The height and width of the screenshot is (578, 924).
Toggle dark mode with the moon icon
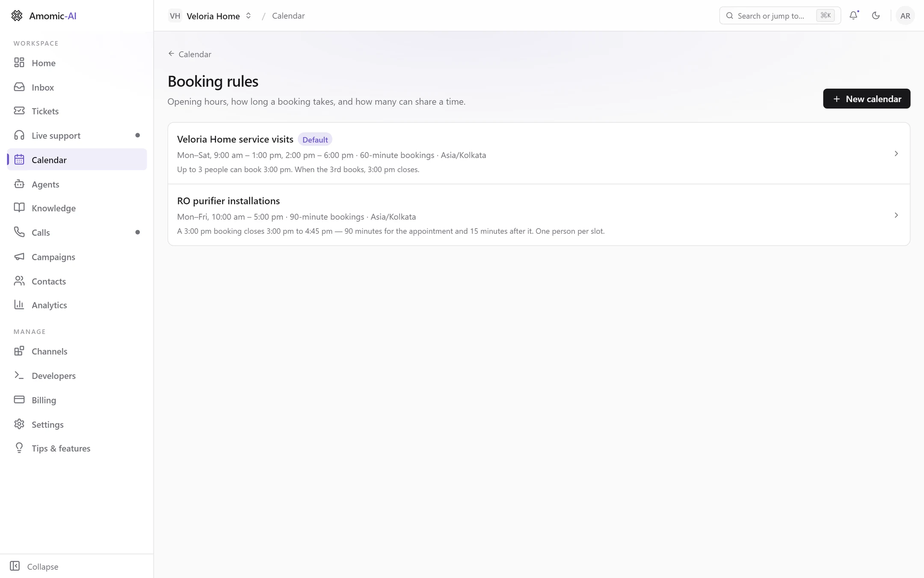tap(876, 15)
